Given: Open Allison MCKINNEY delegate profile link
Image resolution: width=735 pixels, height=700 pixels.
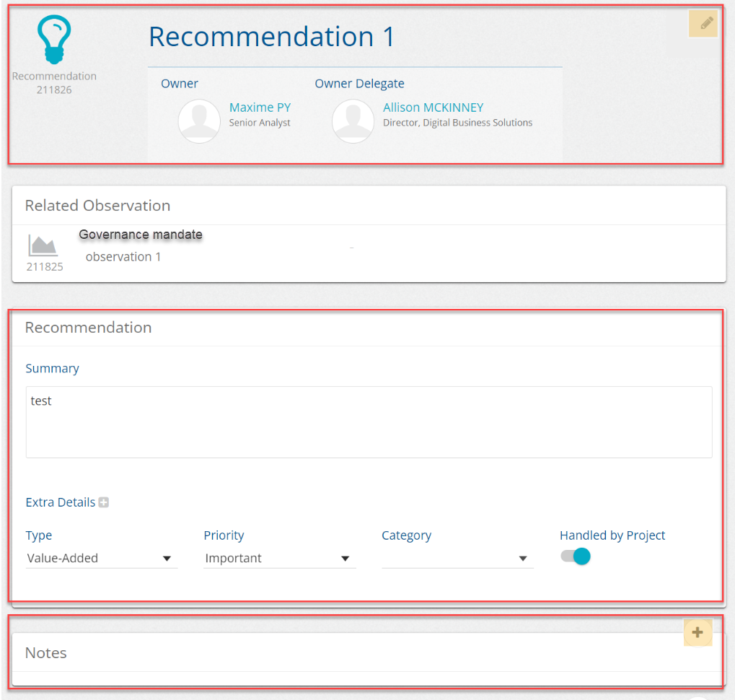Looking at the screenshot, I should point(433,108).
